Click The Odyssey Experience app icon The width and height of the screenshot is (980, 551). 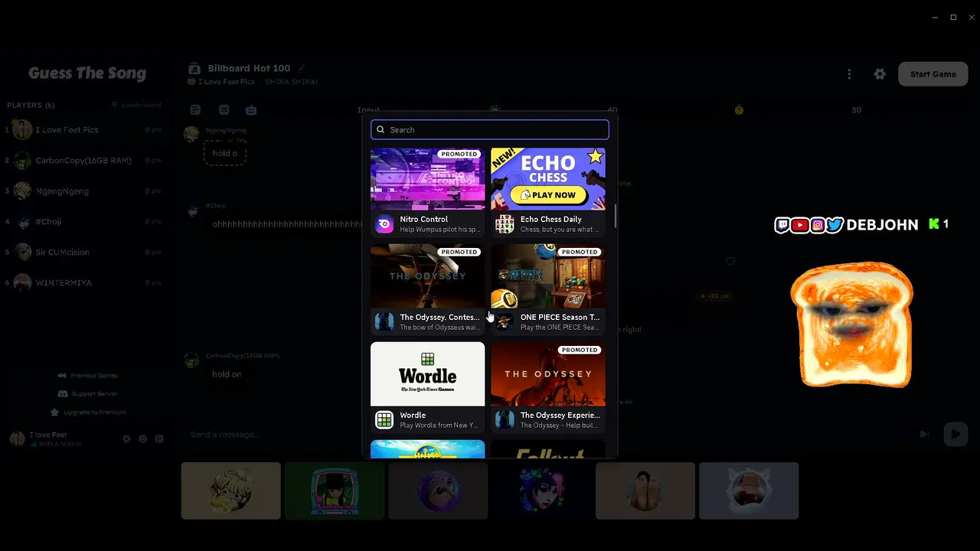(505, 419)
